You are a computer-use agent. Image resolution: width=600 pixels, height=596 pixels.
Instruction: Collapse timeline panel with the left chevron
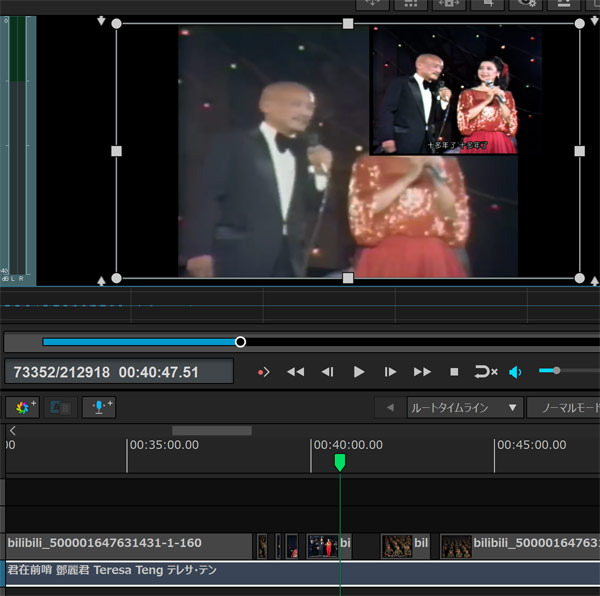click(13, 431)
